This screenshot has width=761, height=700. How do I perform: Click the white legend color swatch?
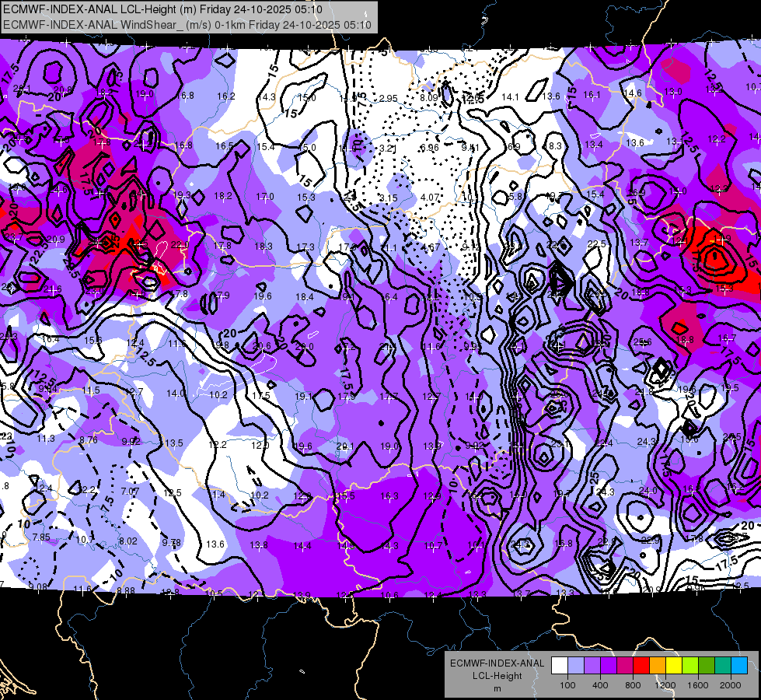click(559, 666)
